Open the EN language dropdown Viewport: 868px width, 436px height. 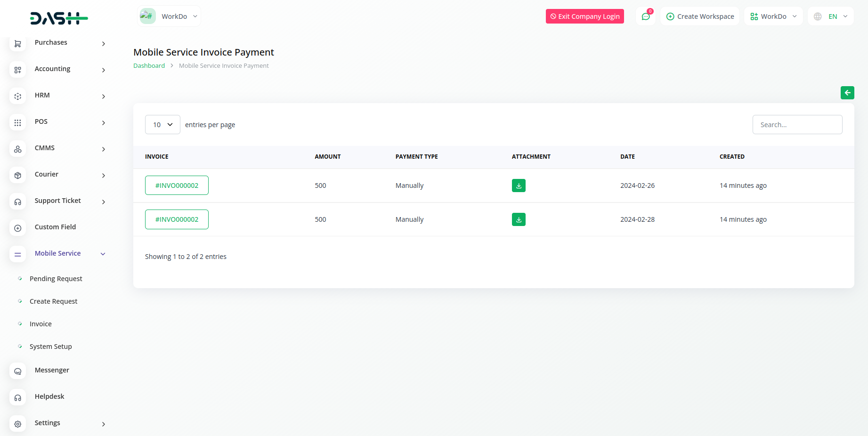pyautogui.click(x=832, y=16)
